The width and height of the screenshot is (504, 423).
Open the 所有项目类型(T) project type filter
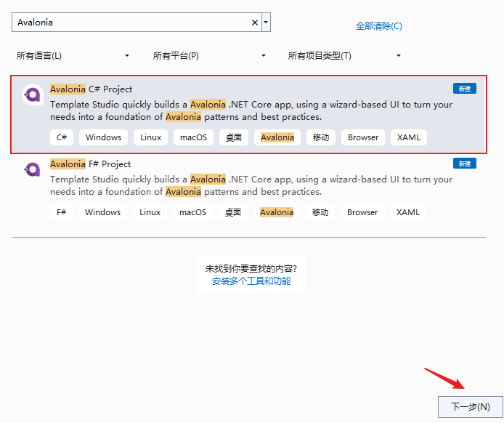[x=344, y=56]
